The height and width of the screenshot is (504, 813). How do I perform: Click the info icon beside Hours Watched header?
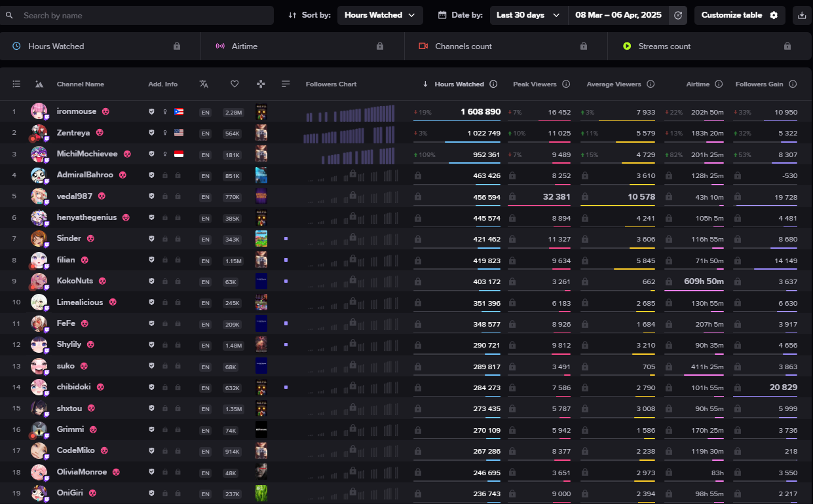(493, 84)
